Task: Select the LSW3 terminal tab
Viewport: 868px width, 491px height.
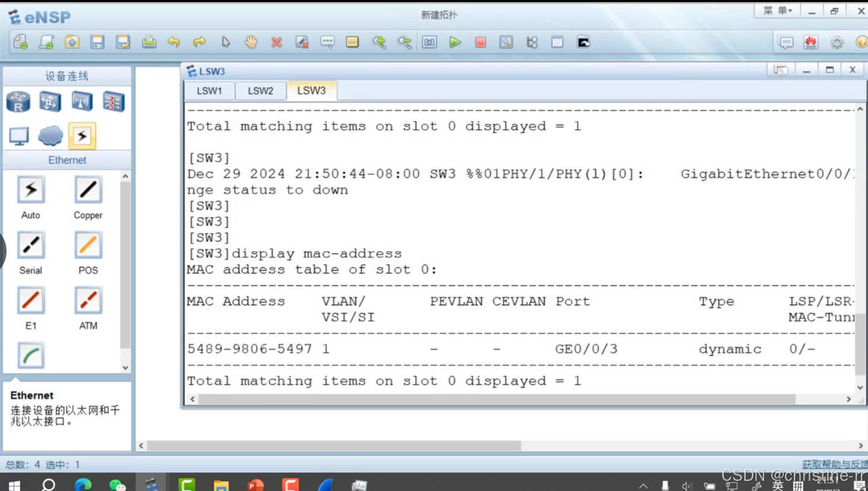Action: pyautogui.click(x=311, y=90)
